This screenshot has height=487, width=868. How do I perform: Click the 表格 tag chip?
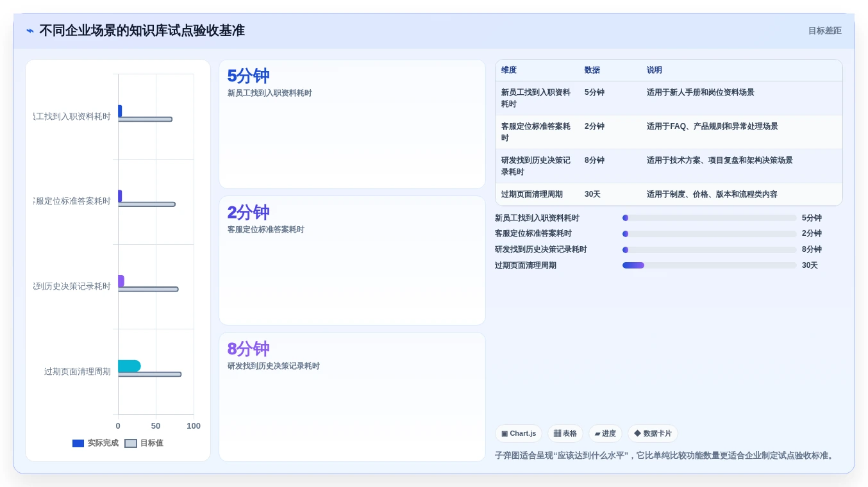[565, 434]
